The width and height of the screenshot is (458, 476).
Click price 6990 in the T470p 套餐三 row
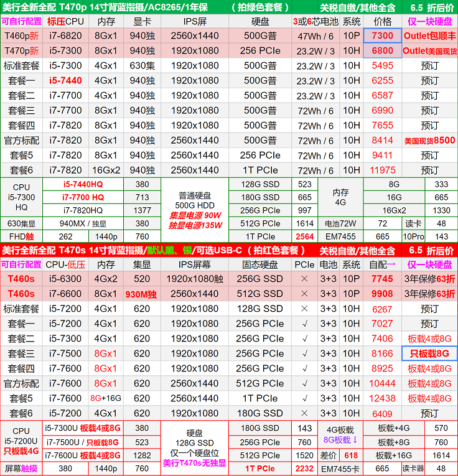pos(383,110)
